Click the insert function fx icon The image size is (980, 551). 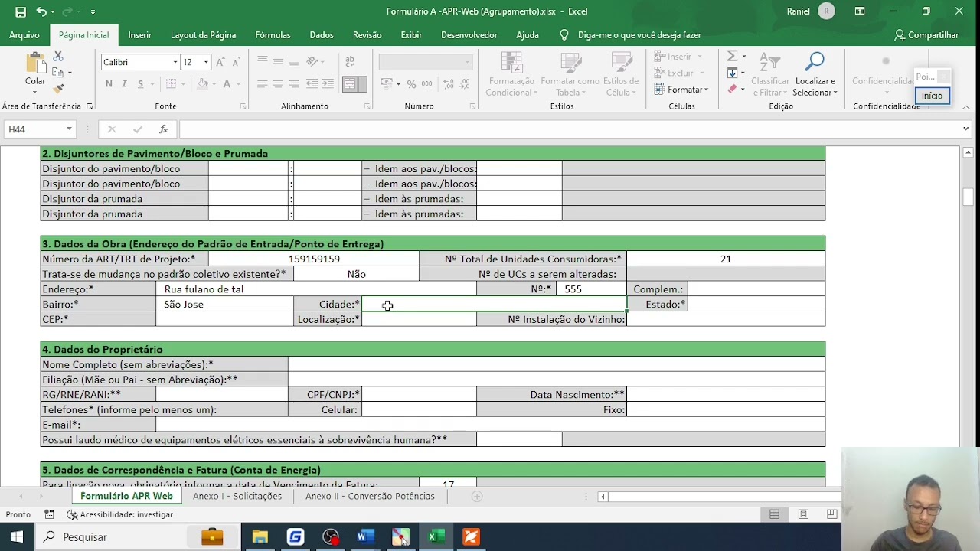pos(163,129)
